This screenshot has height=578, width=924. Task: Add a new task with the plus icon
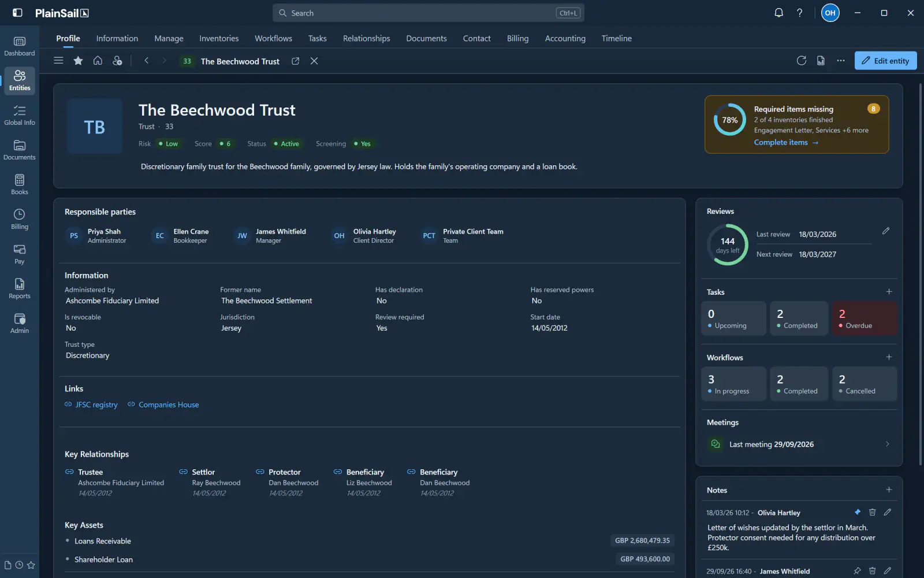point(889,292)
